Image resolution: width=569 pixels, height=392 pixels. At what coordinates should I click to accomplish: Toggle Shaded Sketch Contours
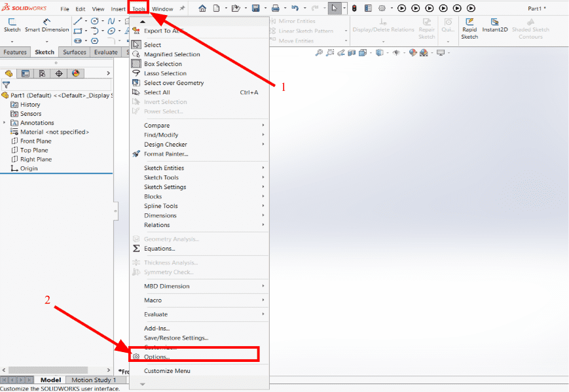click(x=530, y=29)
